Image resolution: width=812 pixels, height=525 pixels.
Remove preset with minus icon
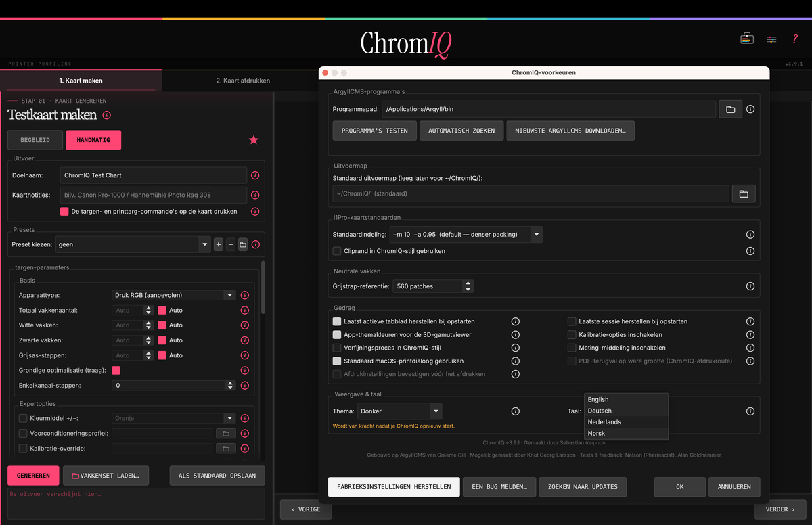pyautogui.click(x=230, y=244)
